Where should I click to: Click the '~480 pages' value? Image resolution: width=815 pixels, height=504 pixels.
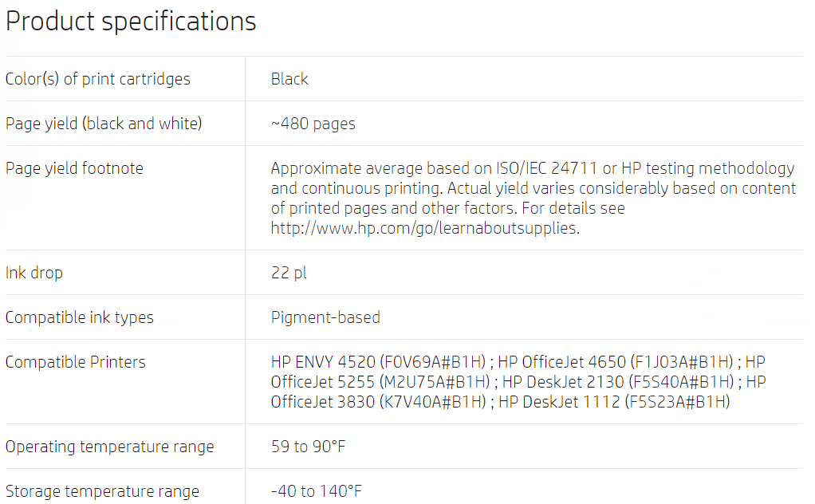click(313, 124)
